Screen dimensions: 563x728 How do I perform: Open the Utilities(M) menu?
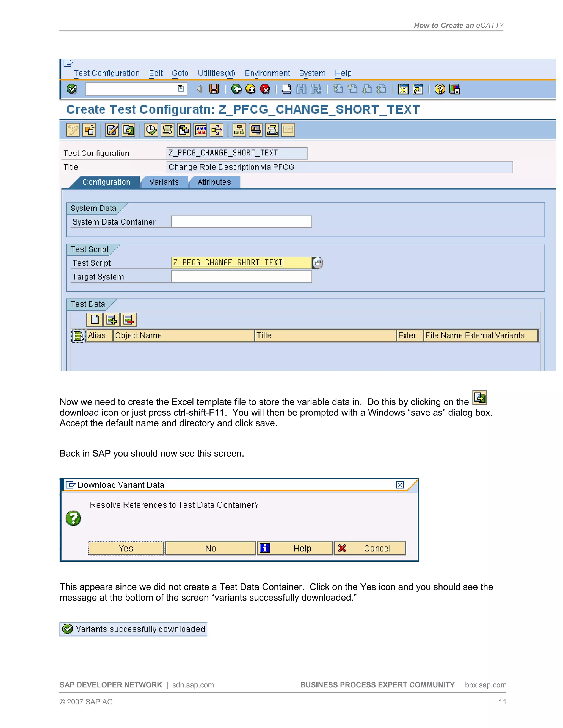pyautogui.click(x=217, y=73)
